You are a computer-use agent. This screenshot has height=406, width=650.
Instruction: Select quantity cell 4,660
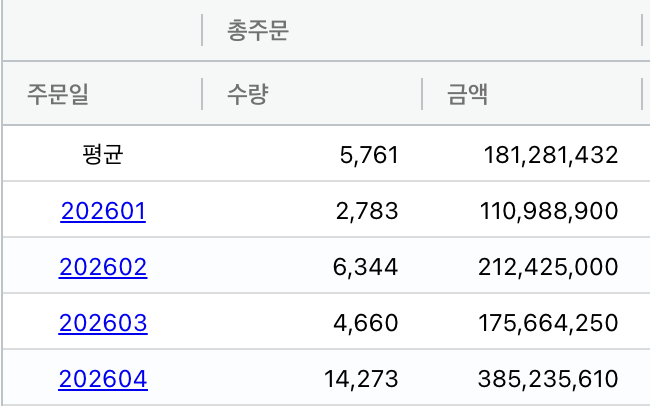pos(366,323)
